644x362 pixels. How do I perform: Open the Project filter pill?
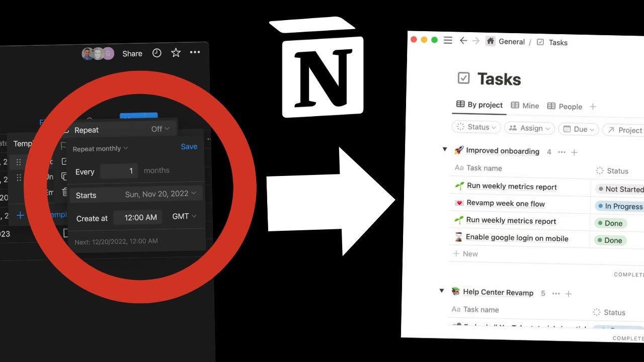pos(624,130)
